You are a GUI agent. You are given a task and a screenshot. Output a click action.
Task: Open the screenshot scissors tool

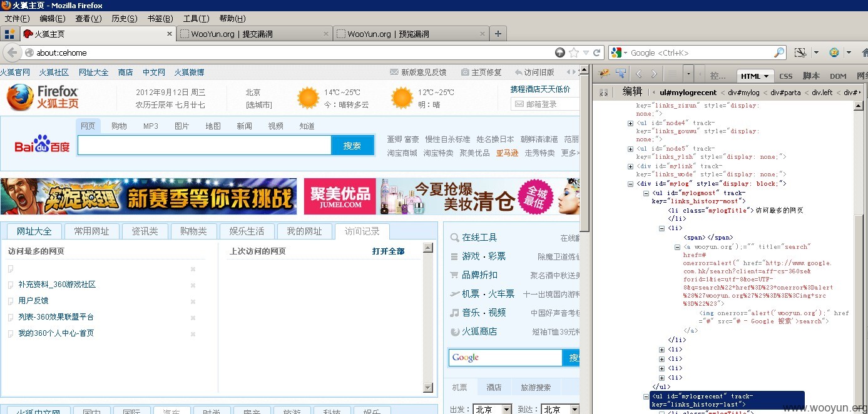(800, 53)
